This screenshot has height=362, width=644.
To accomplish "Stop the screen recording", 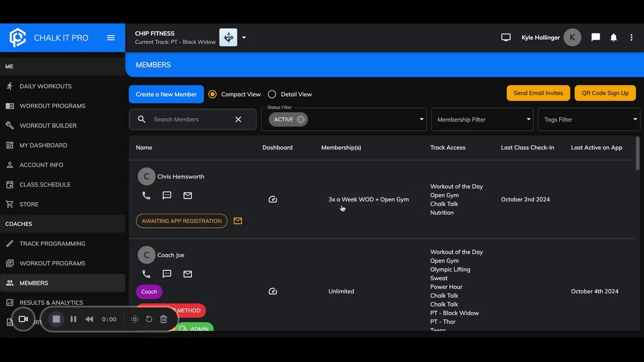I will [56, 319].
